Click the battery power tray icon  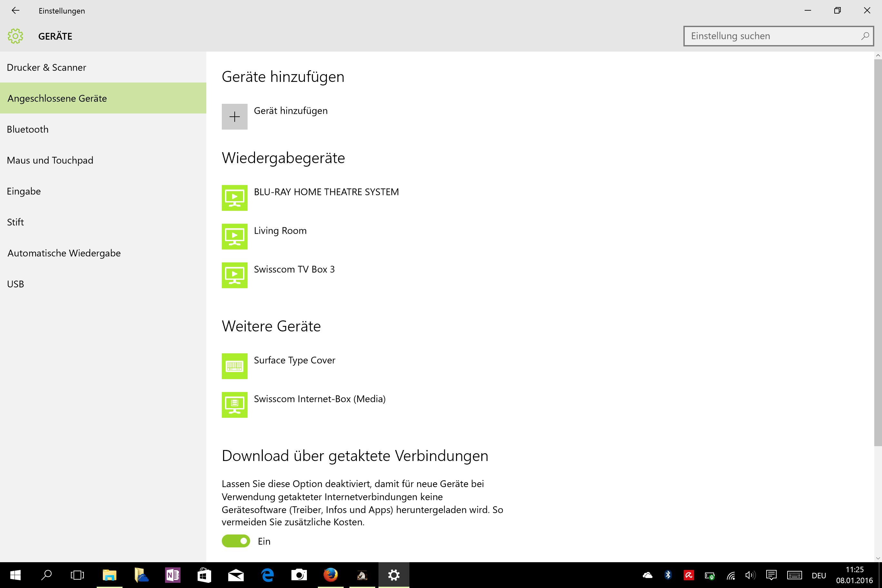click(x=710, y=576)
